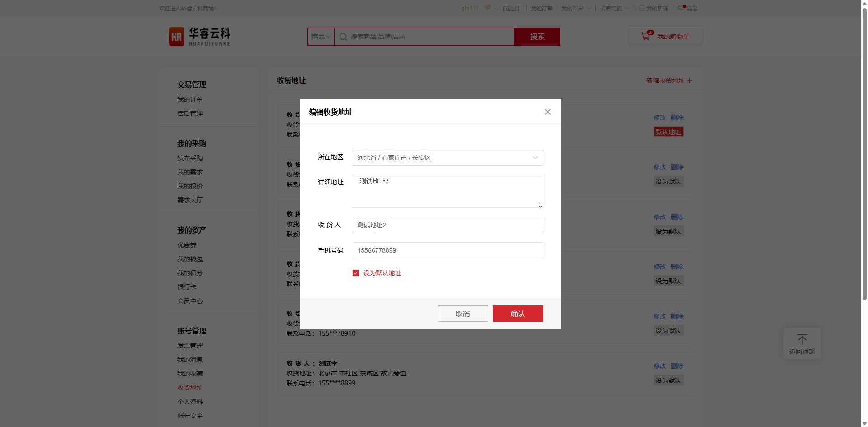Click the return-to-top arrow icon
The image size is (868, 427).
[802, 339]
